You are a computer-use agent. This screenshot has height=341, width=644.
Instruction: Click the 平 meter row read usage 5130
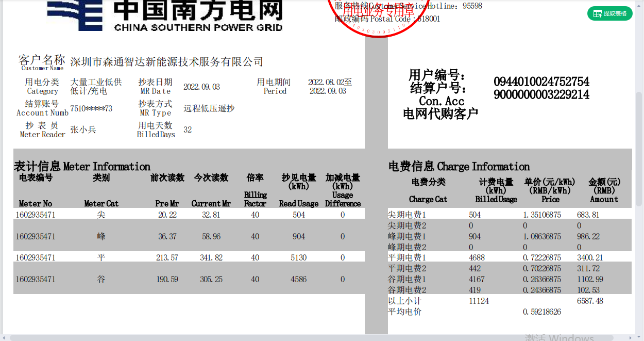pos(298,257)
